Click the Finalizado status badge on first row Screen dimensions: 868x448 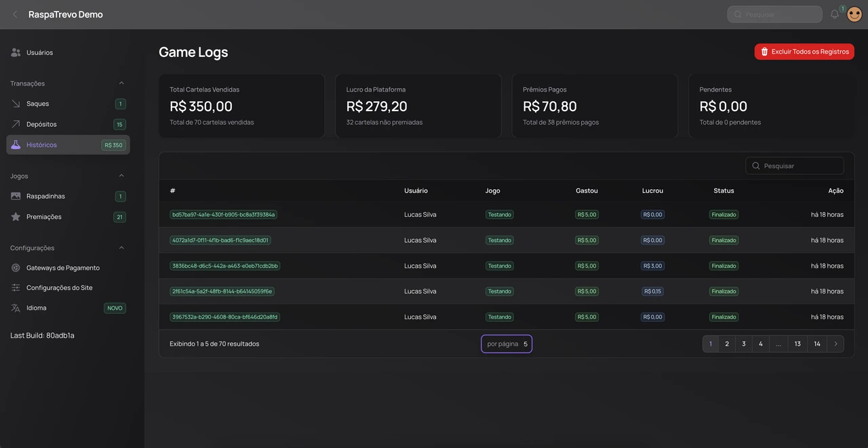[723, 213]
